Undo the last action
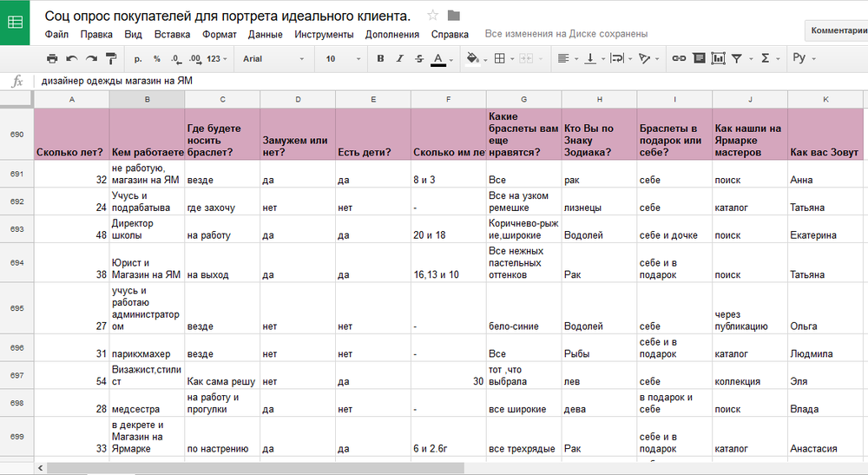This screenshot has height=475, width=868. click(71, 59)
